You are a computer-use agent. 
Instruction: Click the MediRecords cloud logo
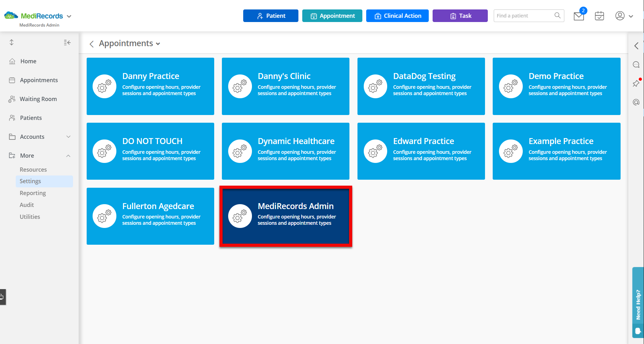[11, 15]
